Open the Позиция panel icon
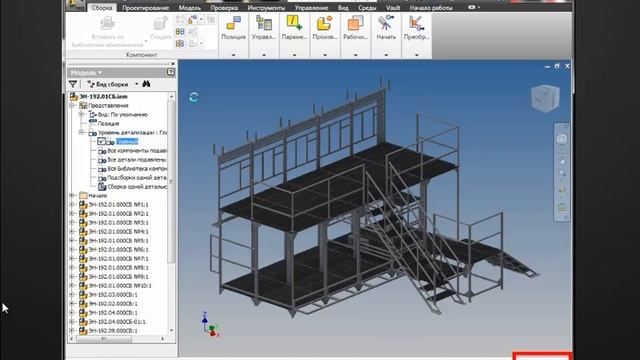 click(233, 23)
